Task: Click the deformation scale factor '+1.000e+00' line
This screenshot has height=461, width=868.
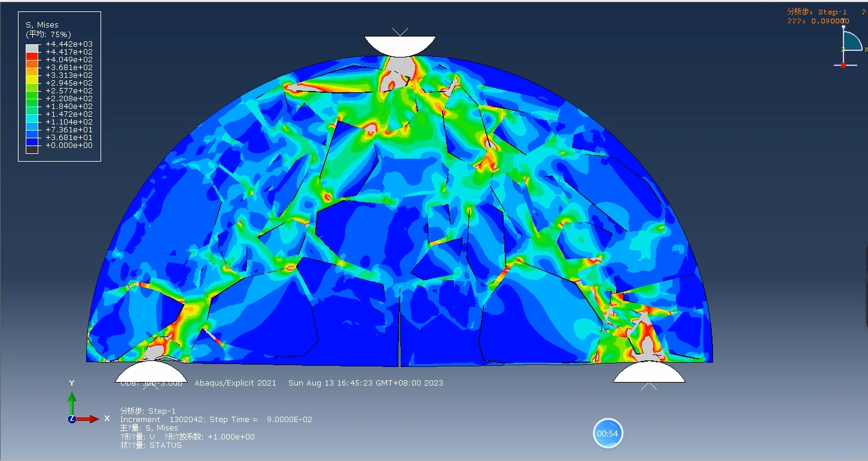Action: (x=187, y=436)
